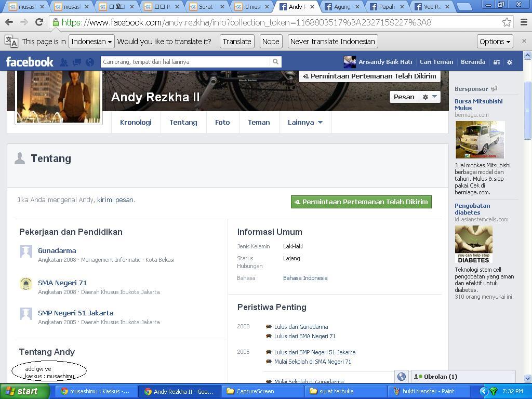Open the Foto profile tab

click(222, 123)
